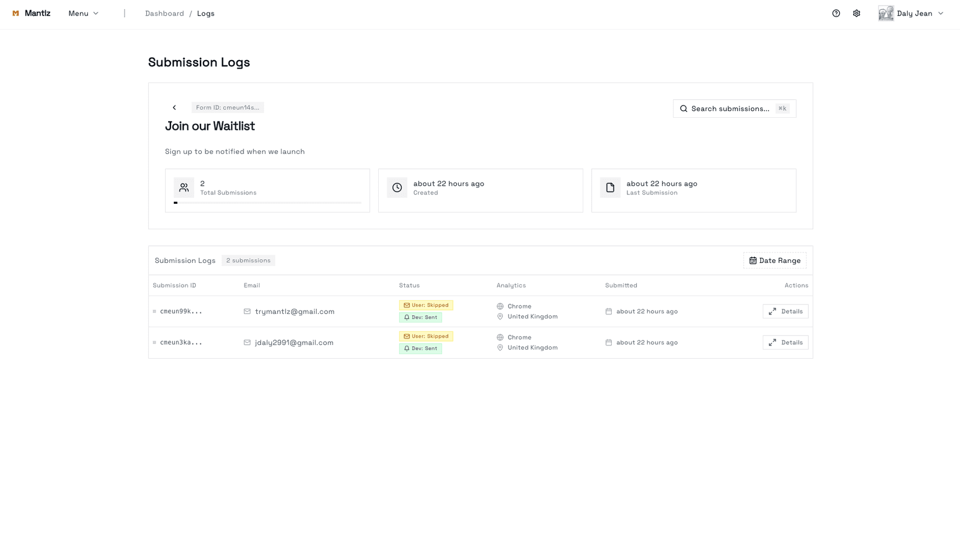Click the Form ID badge
960x560 pixels.
coord(227,107)
